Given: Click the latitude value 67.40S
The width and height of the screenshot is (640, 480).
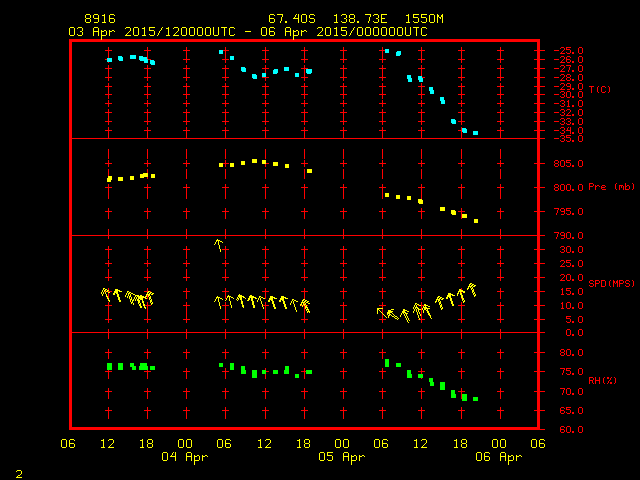Looking at the screenshot, I should pyautogui.click(x=292, y=19).
